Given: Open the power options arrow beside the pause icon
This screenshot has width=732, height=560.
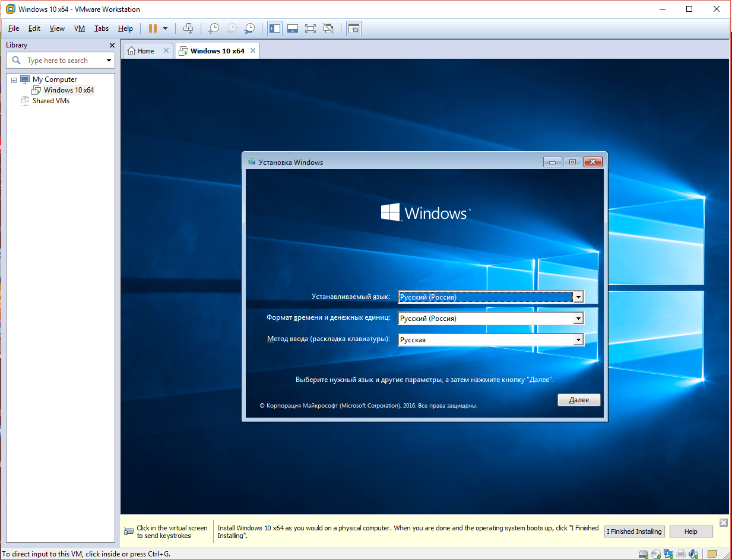Looking at the screenshot, I should [x=165, y=28].
